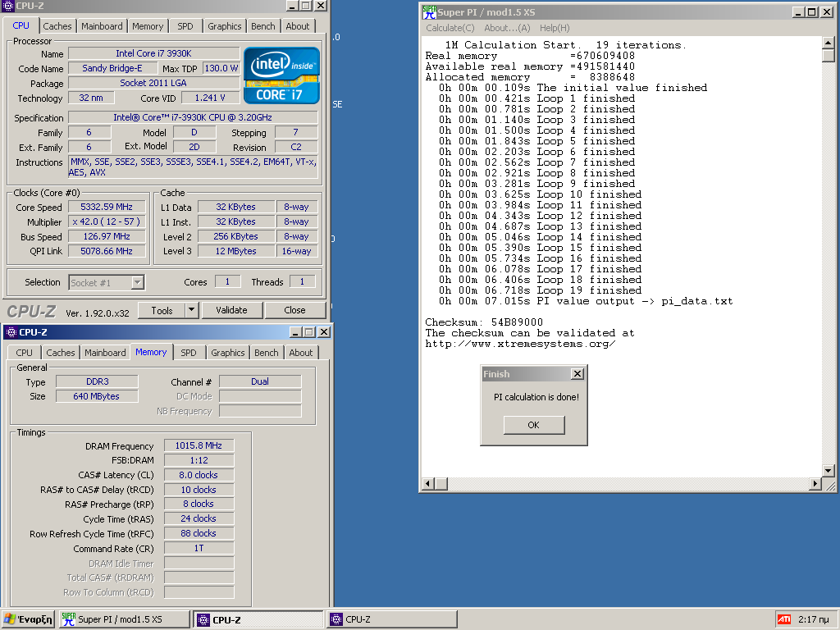This screenshot has width=840, height=630.
Task: Click the Intel Core i7 logo badge
Action: tap(282, 75)
